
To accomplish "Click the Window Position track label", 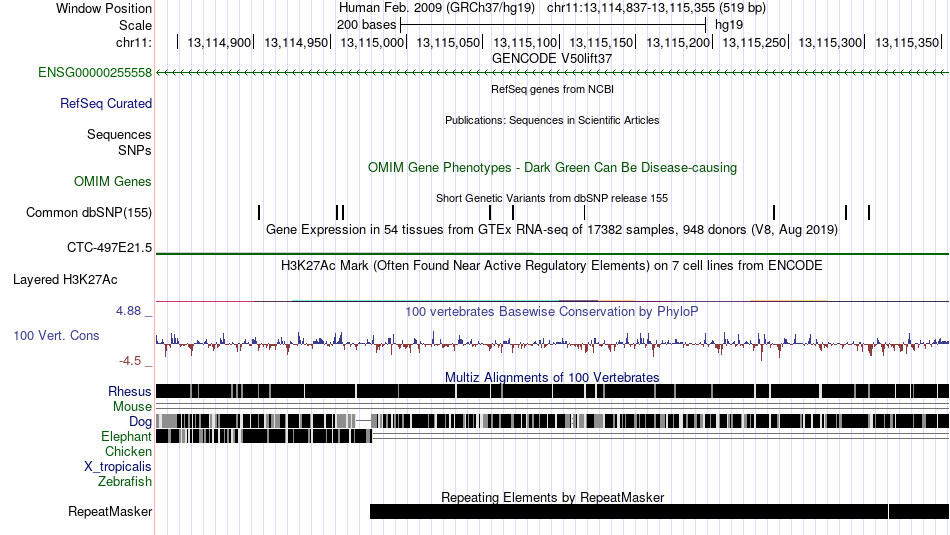I will click(104, 8).
